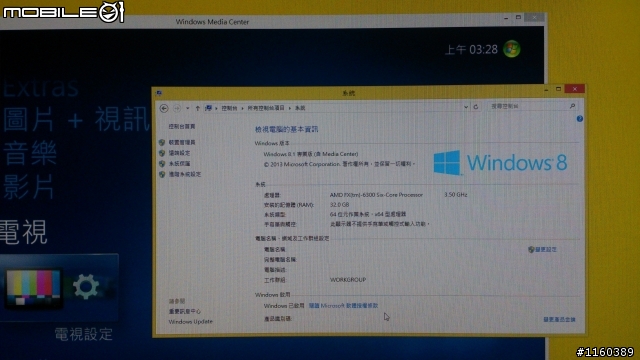
Task: Click the gear icon on TV setup tile
Action: pyautogui.click(x=86, y=287)
